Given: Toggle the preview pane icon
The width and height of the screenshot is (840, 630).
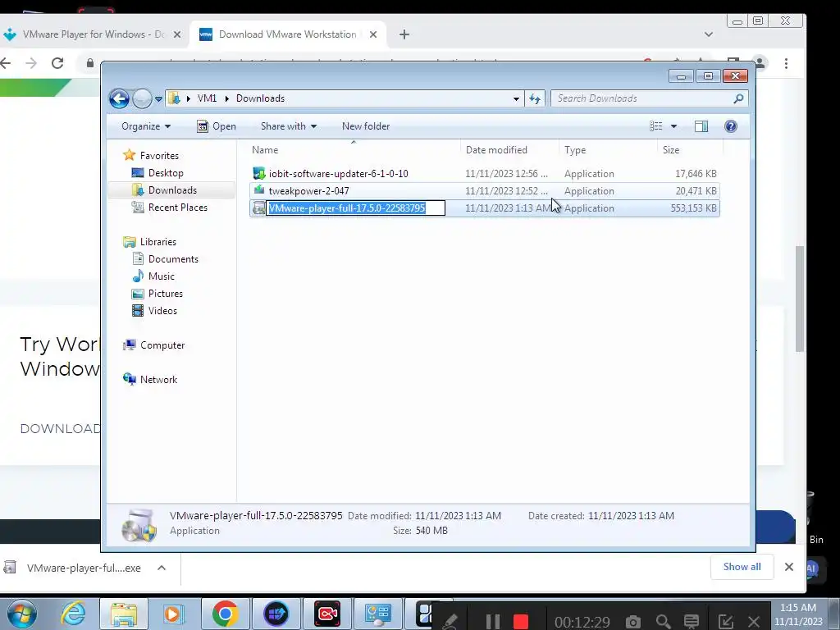Looking at the screenshot, I should click(x=701, y=126).
